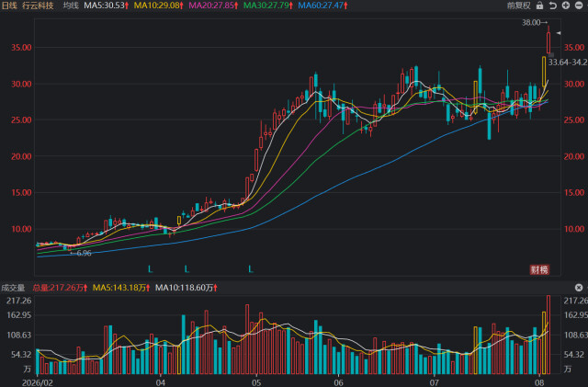Click the 08 month axis label
This screenshot has width=588, height=387.
click(539, 382)
